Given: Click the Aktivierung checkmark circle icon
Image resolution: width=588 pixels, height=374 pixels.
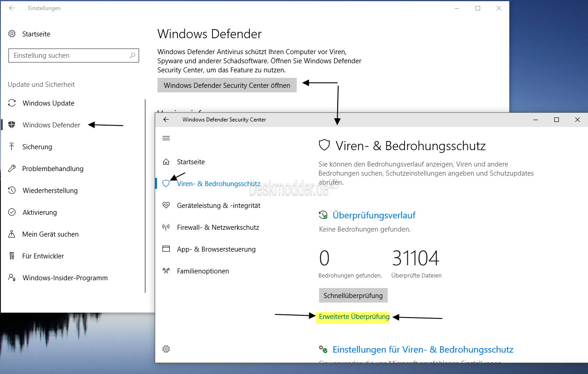Looking at the screenshot, I should (x=12, y=212).
